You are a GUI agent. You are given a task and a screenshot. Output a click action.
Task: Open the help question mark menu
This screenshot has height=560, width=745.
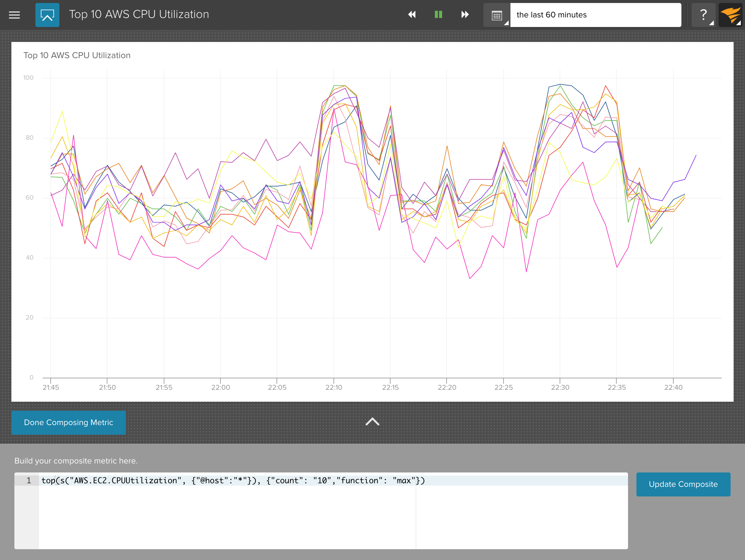coord(703,15)
